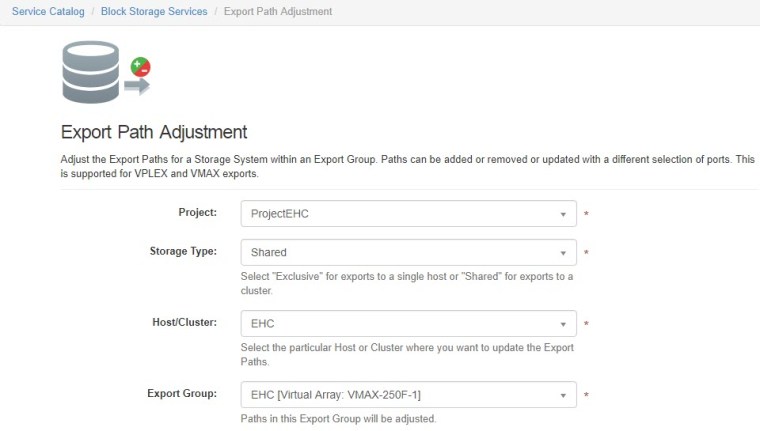Open the Project dropdown showing ProjectEHC
760x431 pixels.
tap(400, 214)
